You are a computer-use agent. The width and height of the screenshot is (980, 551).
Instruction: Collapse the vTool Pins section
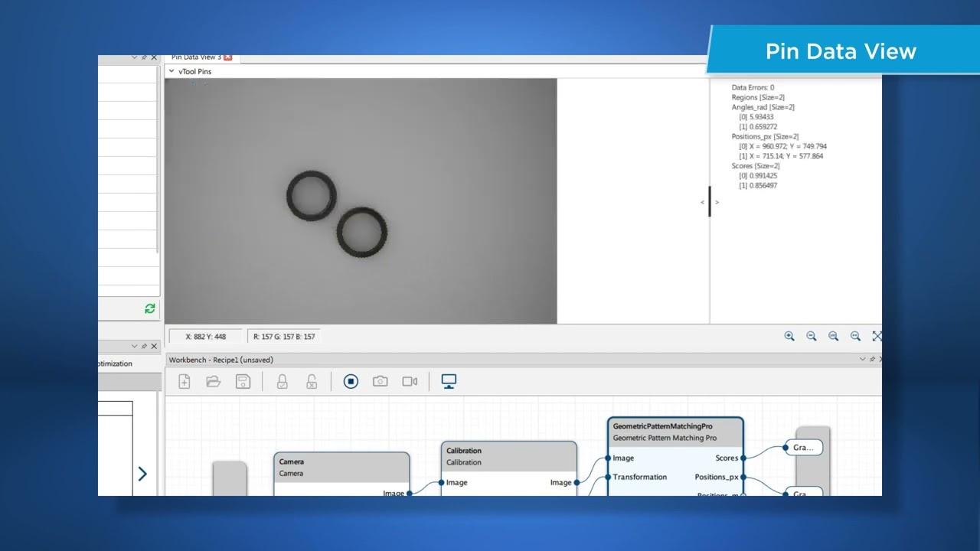(x=171, y=71)
